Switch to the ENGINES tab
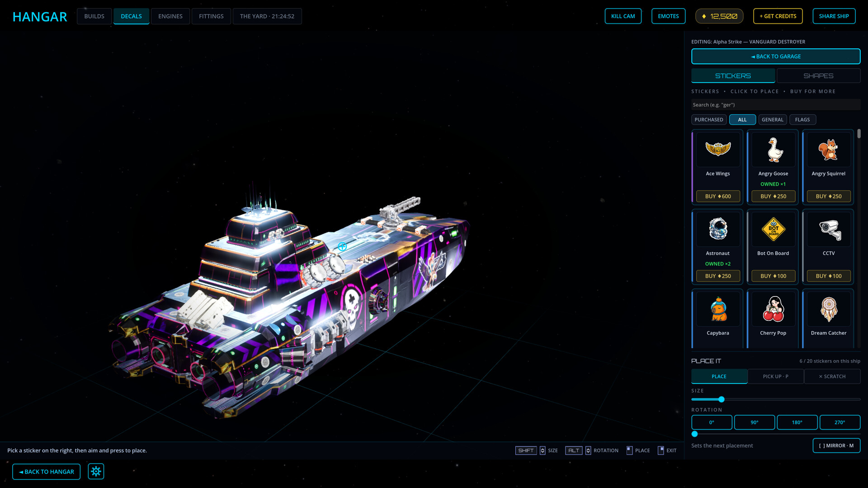This screenshot has width=868, height=488. (x=170, y=16)
